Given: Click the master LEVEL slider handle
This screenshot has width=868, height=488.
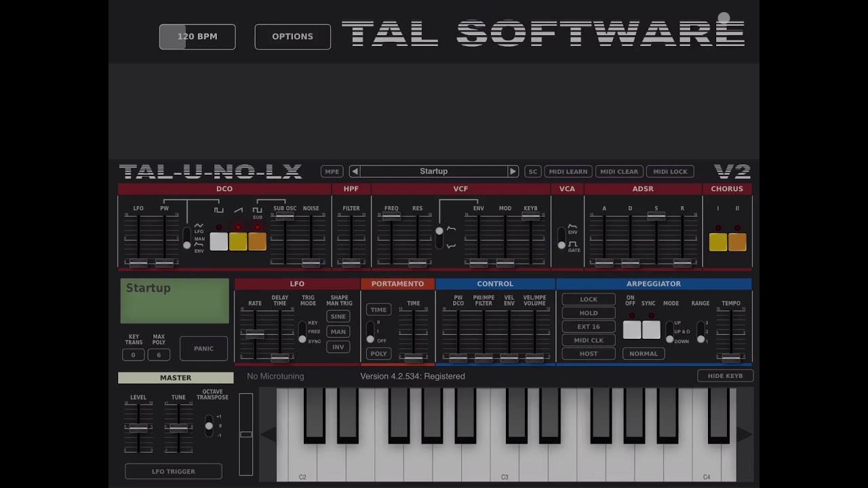Looking at the screenshot, I should 138,428.
